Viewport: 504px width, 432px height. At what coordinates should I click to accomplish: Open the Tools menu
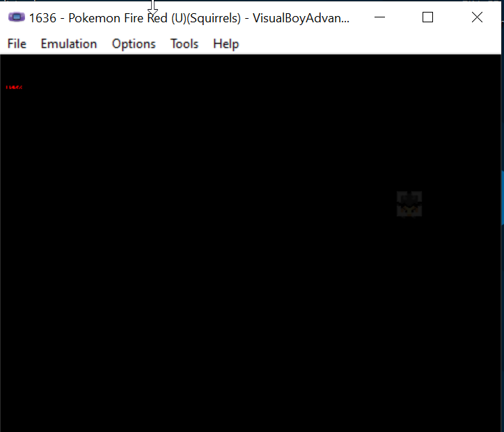(184, 44)
